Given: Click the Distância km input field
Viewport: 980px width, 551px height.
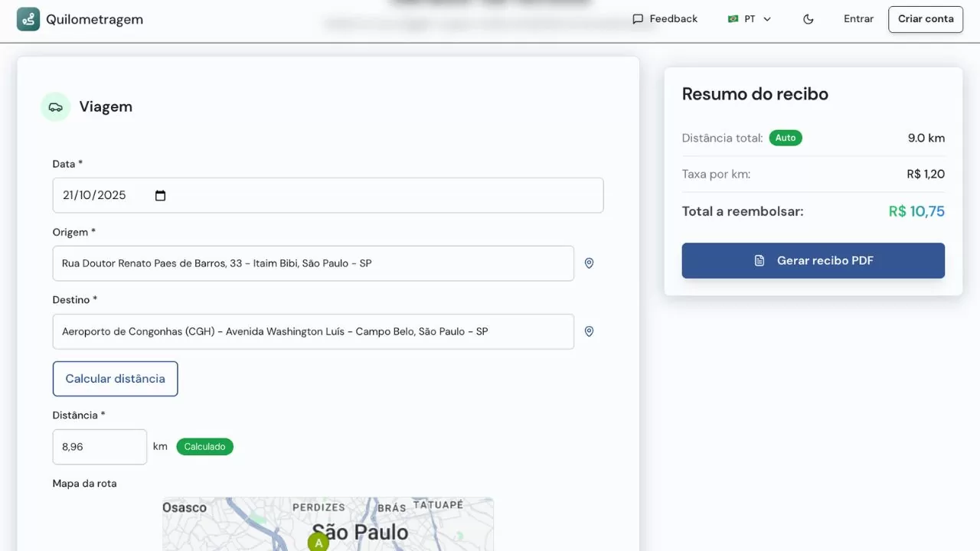Looking at the screenshot, I should 100,447.
